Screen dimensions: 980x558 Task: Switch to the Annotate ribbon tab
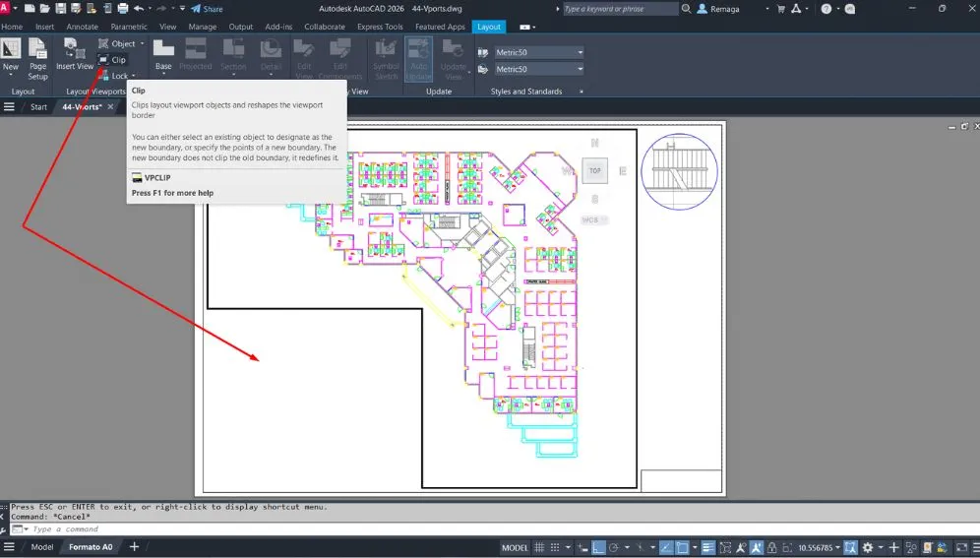[83, 27]
